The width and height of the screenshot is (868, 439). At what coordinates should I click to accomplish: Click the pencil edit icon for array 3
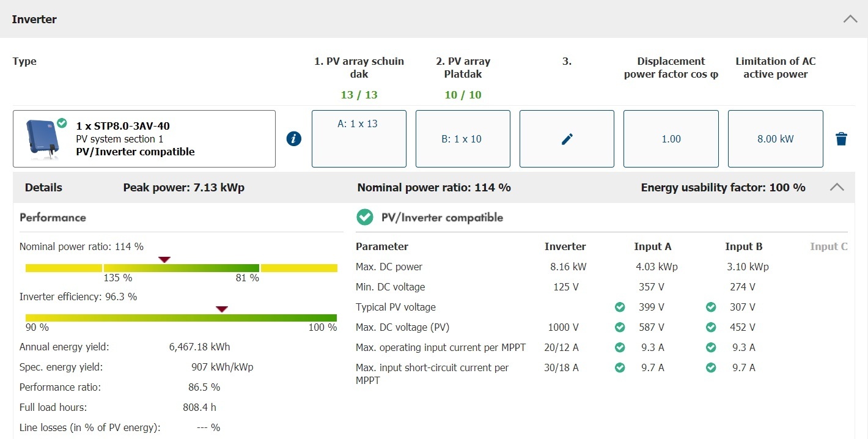[567, 139]
